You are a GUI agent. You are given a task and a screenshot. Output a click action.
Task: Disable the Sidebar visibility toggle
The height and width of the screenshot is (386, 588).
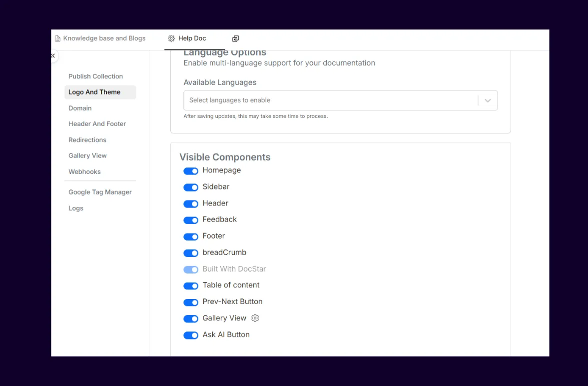click(x=191, y=187)
